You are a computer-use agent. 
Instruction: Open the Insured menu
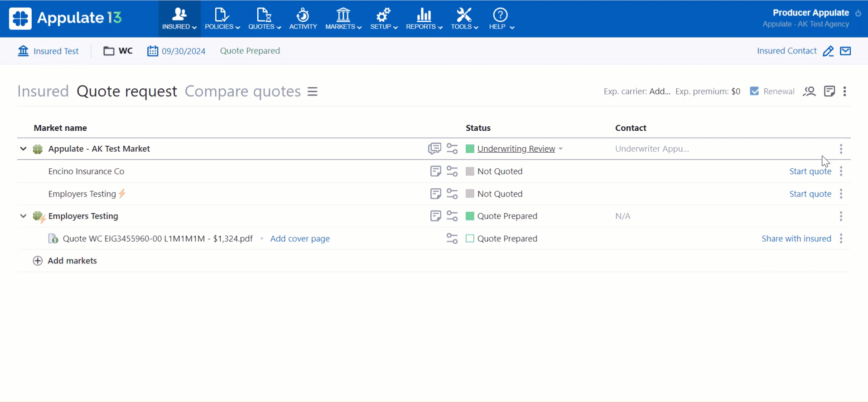point(179,19)
